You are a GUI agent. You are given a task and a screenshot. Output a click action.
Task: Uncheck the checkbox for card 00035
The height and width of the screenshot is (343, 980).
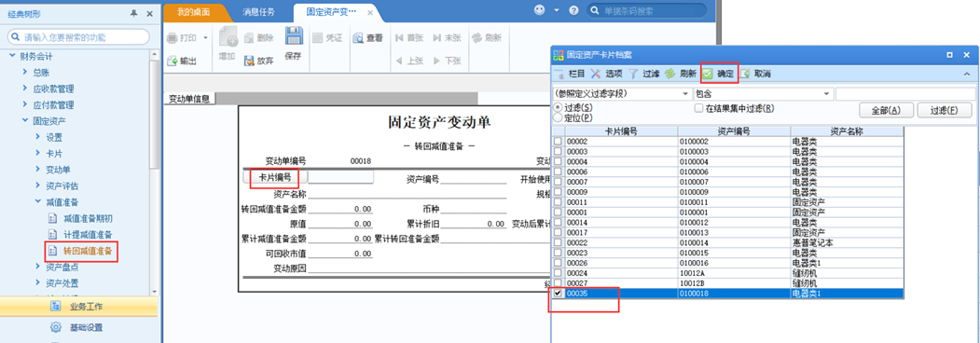559,293
